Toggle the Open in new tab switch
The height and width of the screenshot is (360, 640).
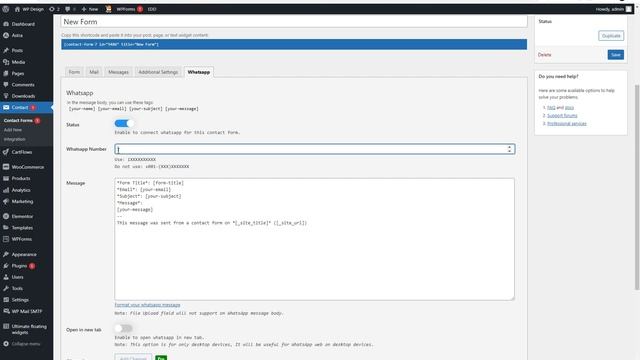[x=124, y=328]
